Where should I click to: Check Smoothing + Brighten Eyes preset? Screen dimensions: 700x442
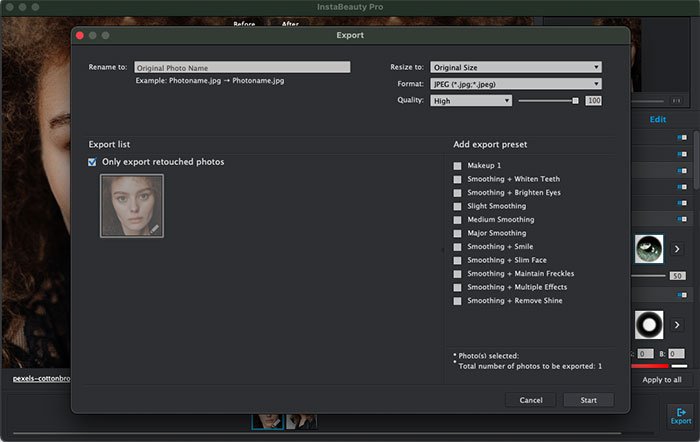click(x=457, y=193)
